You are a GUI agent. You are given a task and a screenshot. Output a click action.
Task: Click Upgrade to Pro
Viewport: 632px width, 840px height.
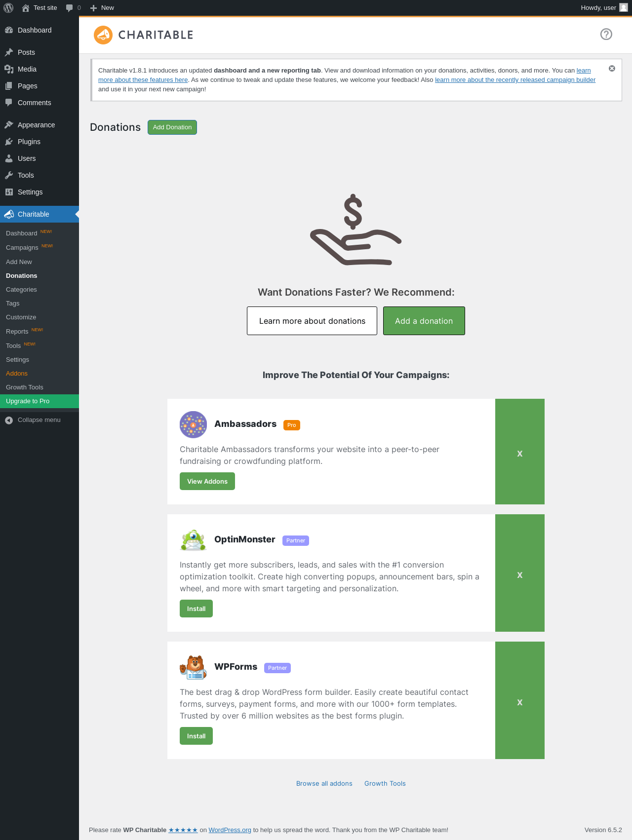coord(39,401)
